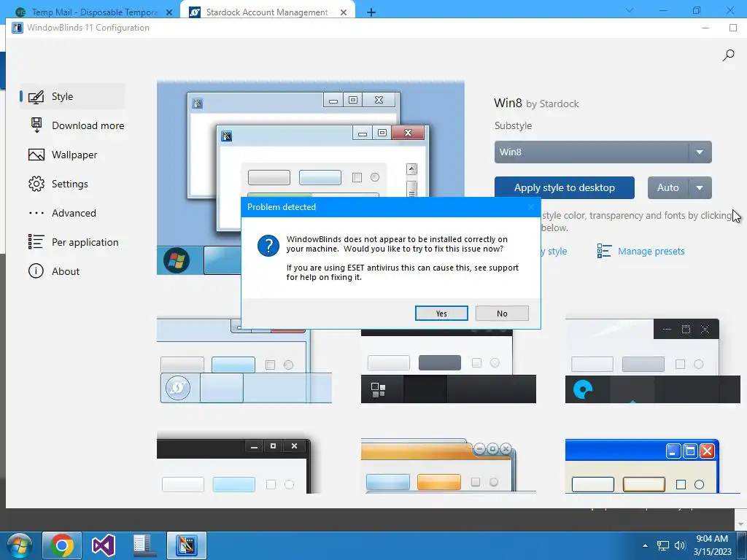The height and width of the screenshot is (560, 747).
Task: Click the Settings gear icon
Action: (36, 184)
